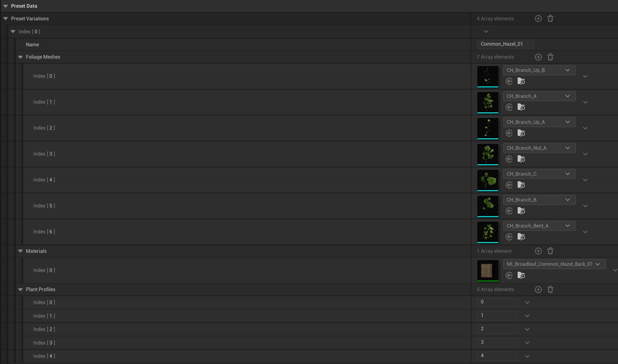The width and height of the screenshot is (618, 364).
Task: Use selected asset for CH_Branch_Nut_A slot
Action: click(x=509, y=159)
